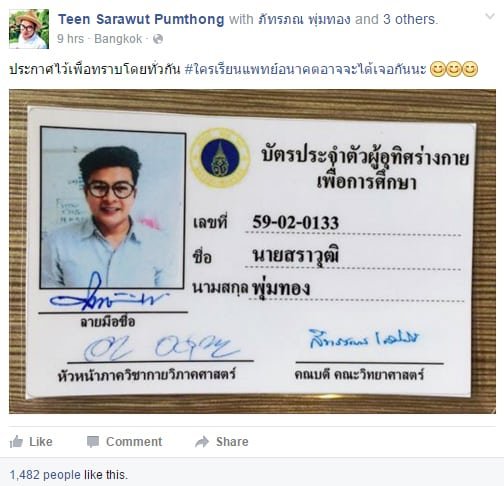The image size is (504, 486).
Task: Click the portrait photo on the card
Action: (113, 207)
